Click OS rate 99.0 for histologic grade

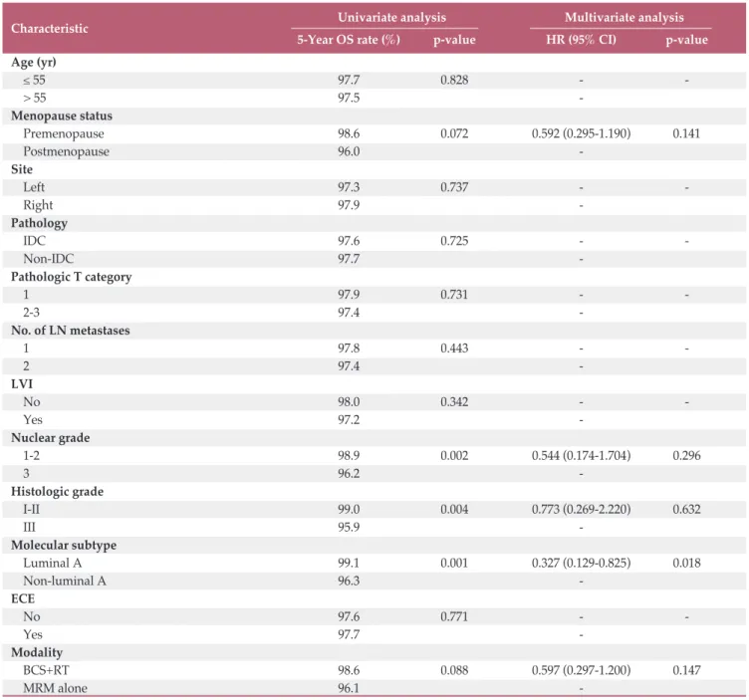[349, 510]
